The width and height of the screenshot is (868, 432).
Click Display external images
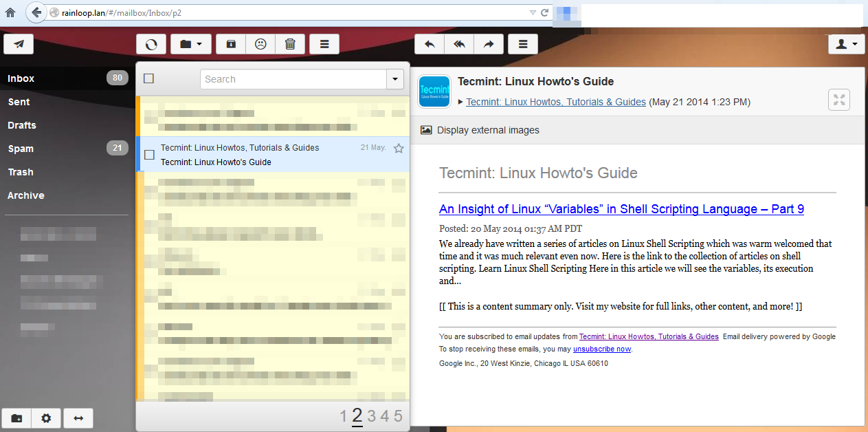pos(487,130)
